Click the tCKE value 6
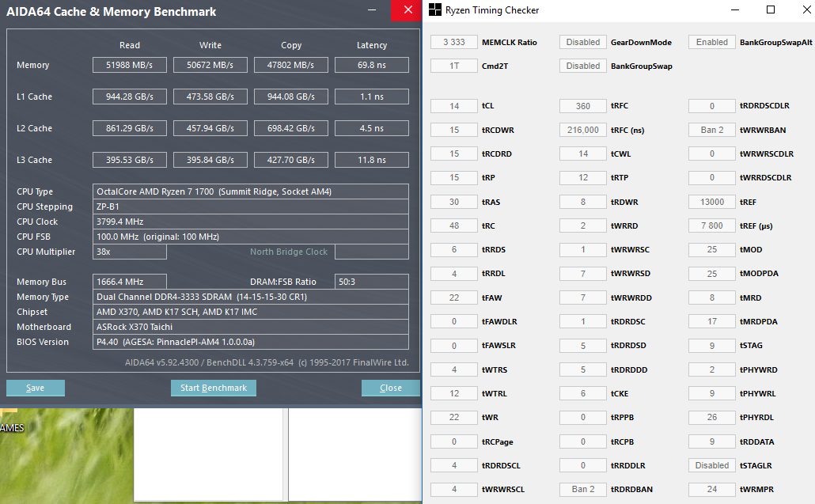The width and height of the screenshot is (815, 504). pyautogui.click(x=582, y=394)
